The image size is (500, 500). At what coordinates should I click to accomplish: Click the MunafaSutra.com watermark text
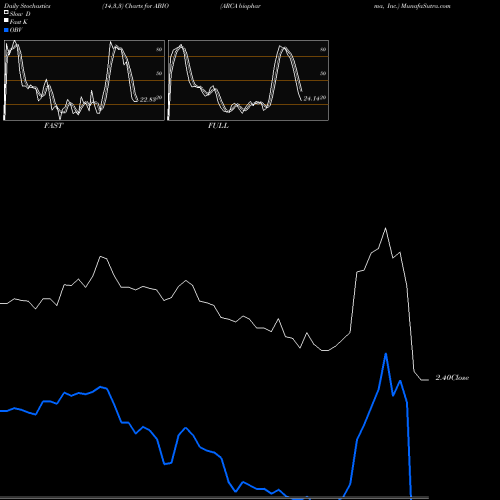coord(426,6)
